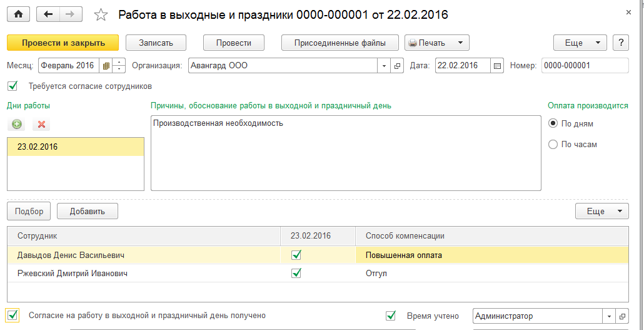Add document to favorites with the star

pyautogui.click(x=101, y=15)
